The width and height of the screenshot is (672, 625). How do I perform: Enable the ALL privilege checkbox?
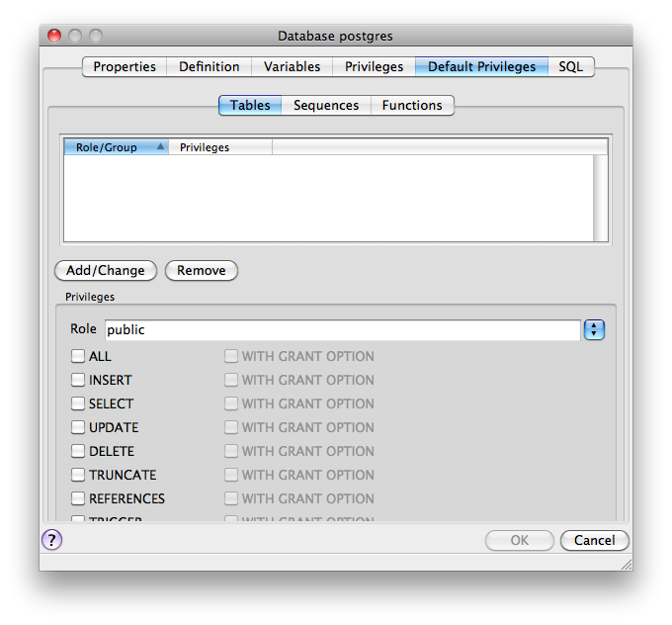(x=78, y=356)
